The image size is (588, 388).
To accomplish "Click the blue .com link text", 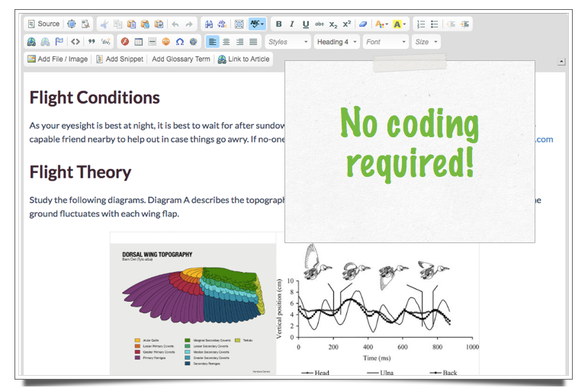I will click(x=544, y=139).
